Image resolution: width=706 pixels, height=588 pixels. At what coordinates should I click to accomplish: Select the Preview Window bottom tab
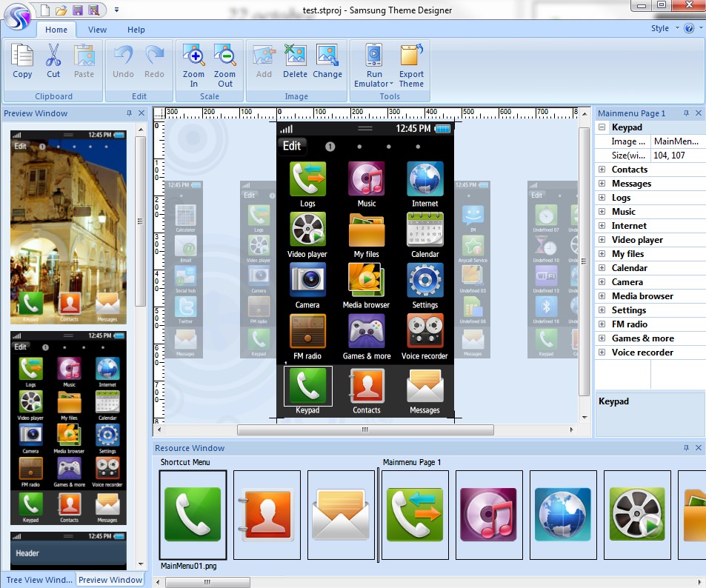[110, 580]
